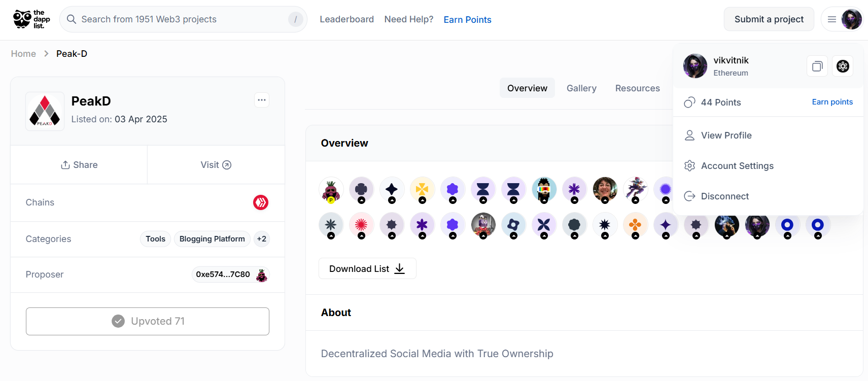This screenshot has width=868, height=381.
Task: Focus the Search Web3 projects field
Action: (183, 19)
